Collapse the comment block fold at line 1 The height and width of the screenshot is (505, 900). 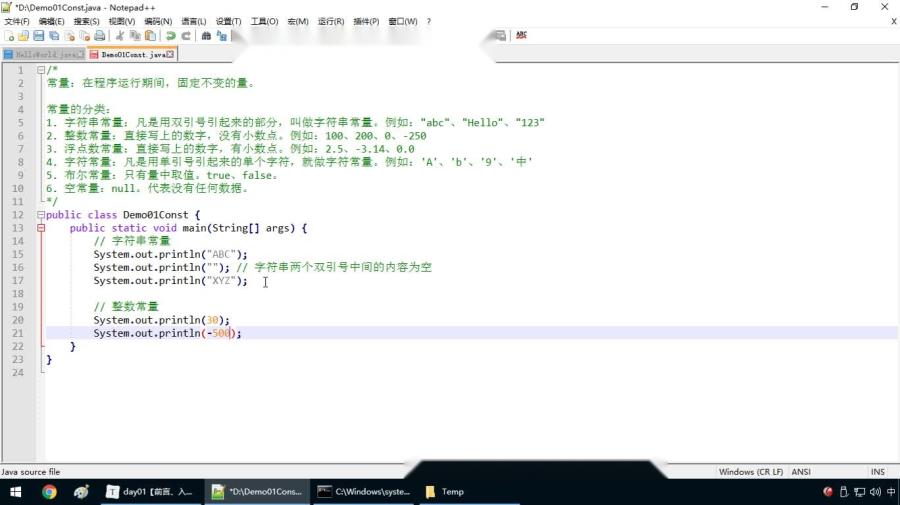click(x=41, y=70)
